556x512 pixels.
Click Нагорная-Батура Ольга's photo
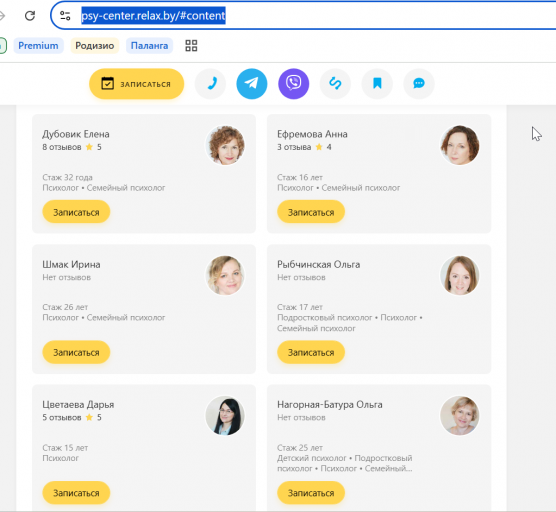(x=460, y=416)
